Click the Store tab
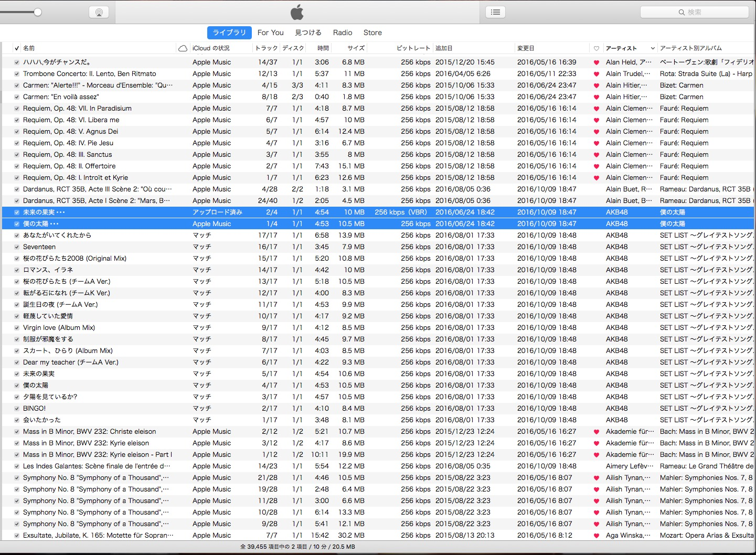 [372, 33]
